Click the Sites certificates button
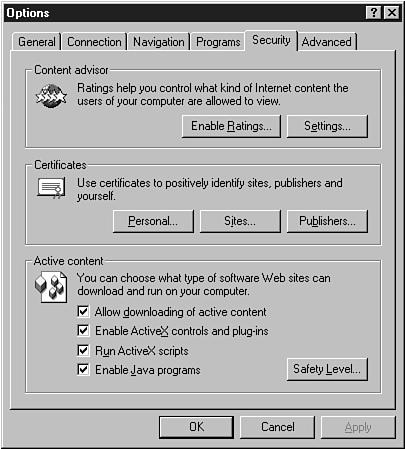This screenshot has height=449, width=405. coord(240,221)
